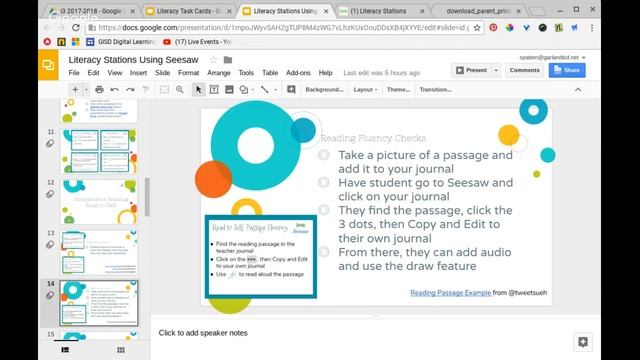This screenshot has width=640, height=360.
Task: Switch to filmstrip view
Action: pyautogui.click(x=65, y=350)
